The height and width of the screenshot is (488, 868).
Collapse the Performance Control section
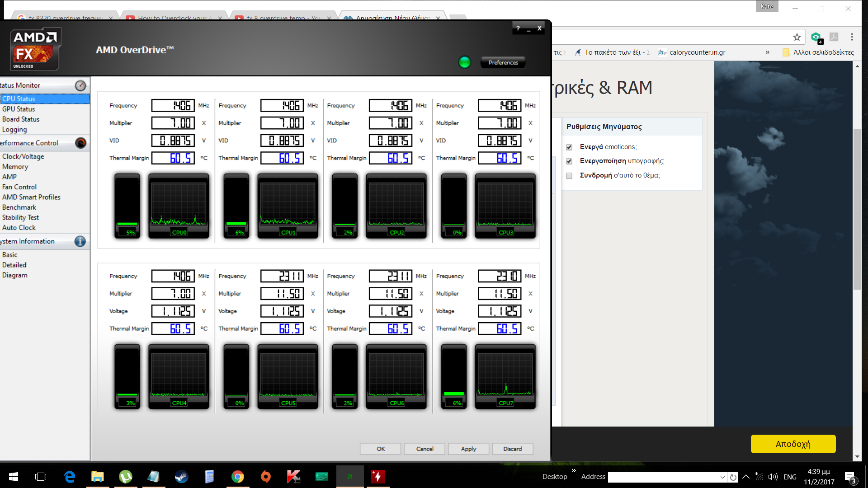coord(45,143)
